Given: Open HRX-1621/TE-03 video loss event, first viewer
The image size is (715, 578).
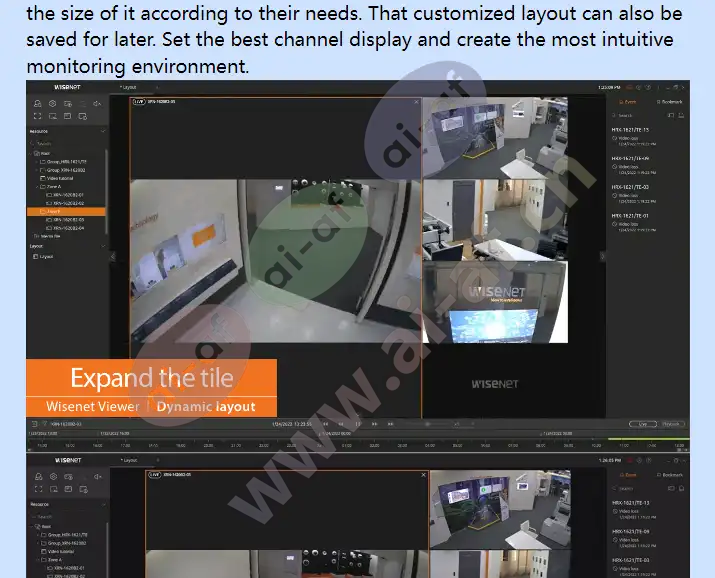Looking at the screenshot, I should 634,194.
